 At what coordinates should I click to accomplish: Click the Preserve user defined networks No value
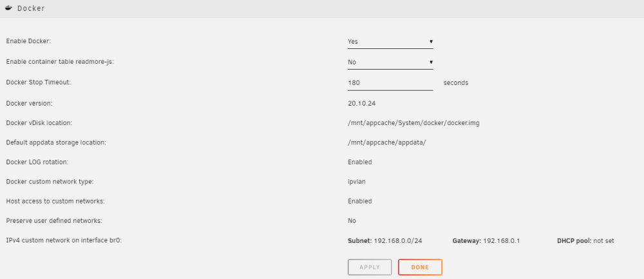352,220
